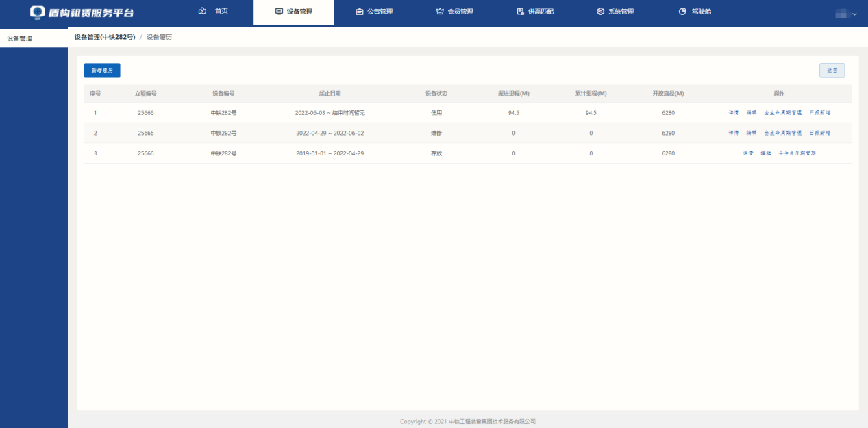
Task: Click the 操作 column header
Action: click(x=779, y=93)
